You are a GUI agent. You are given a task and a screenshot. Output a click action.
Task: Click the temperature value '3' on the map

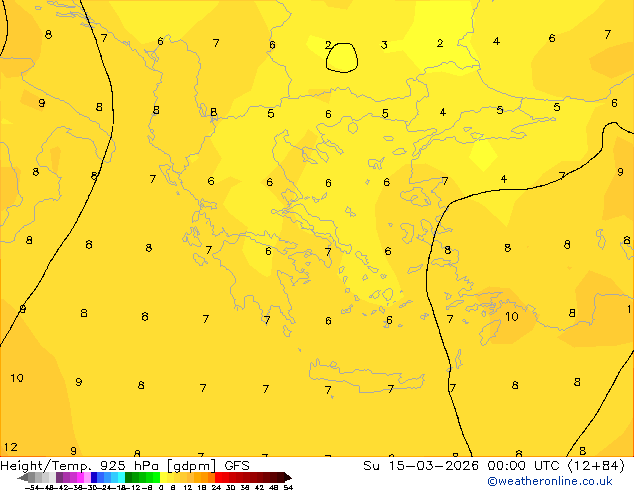tap(384, 44)
